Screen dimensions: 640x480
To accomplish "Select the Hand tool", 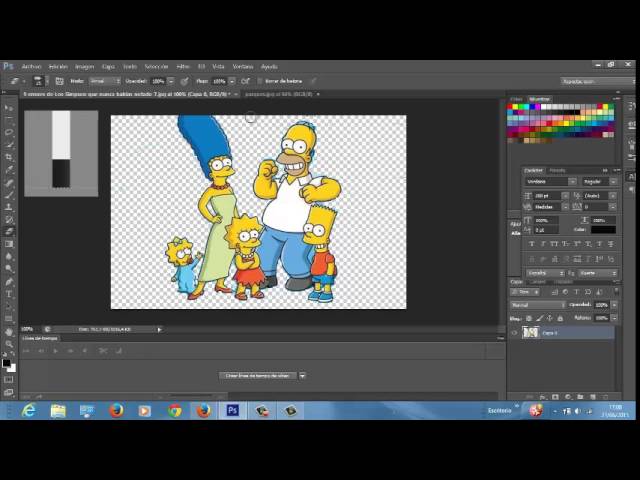I will 9,332.
